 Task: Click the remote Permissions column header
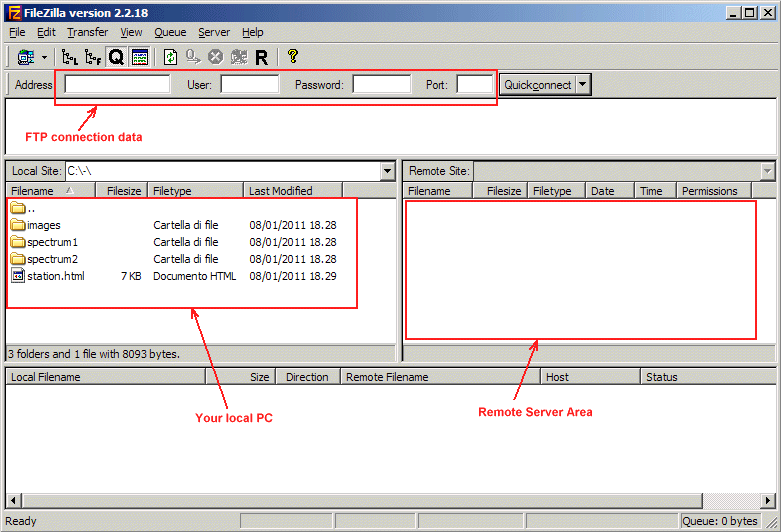(x=714, y=191)
